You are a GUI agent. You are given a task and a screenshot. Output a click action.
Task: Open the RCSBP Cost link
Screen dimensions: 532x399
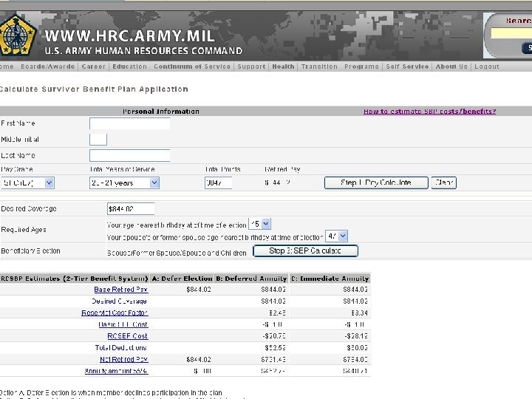point(128,336)
